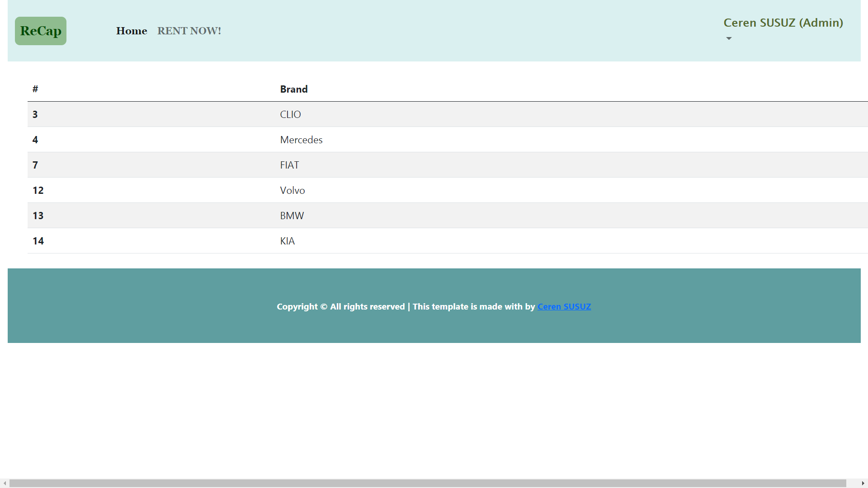Image resolution: width=868 pixels, height=488 pixels.
Task: Select the CLIO brand row
Action: pyautogui.click(x=290, y=114)
